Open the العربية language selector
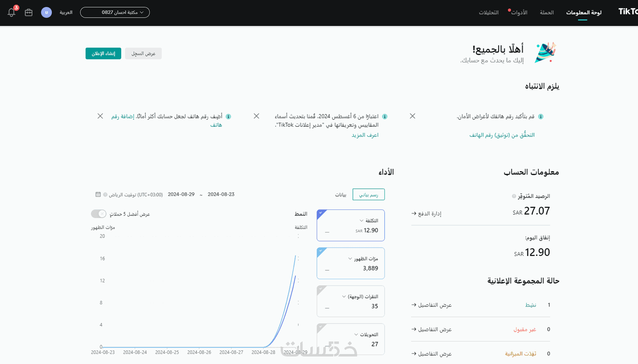Image resolution: width=638 pixels, height=364 pixels. click(x=66, y=12)
